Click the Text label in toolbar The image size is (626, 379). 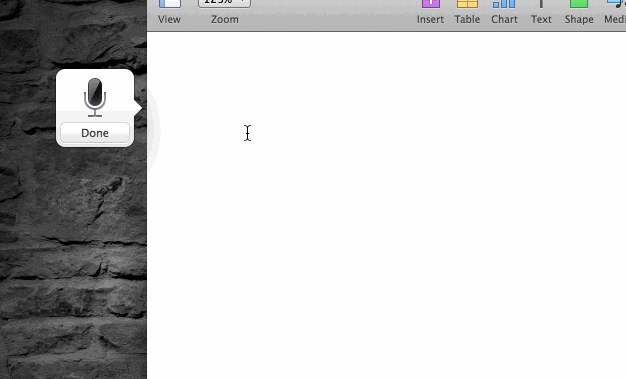pyautogui.click(x=541, y=19)
